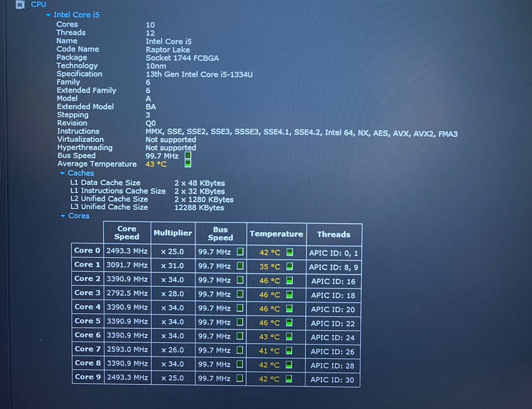Image resolution: width=532 pixels, height=409 pixels.
Task: Click Core 0 bus speed graph icon
Action: tap(240, 252)
